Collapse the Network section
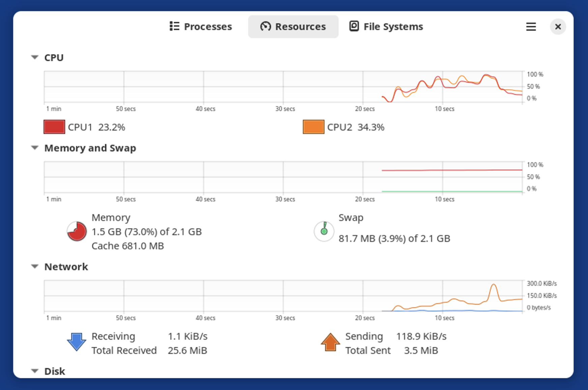 click(35, 266)
